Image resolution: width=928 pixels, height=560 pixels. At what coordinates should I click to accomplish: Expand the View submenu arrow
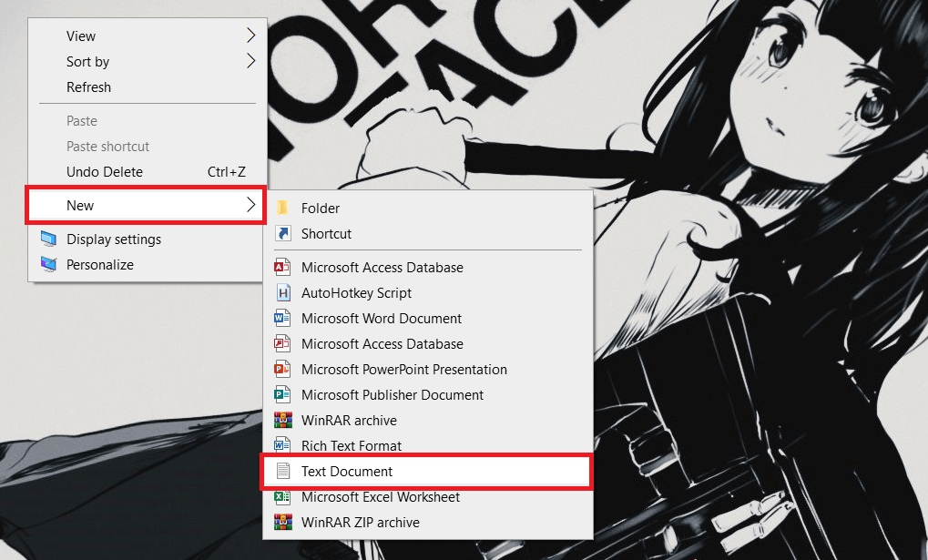pos(250,36)
